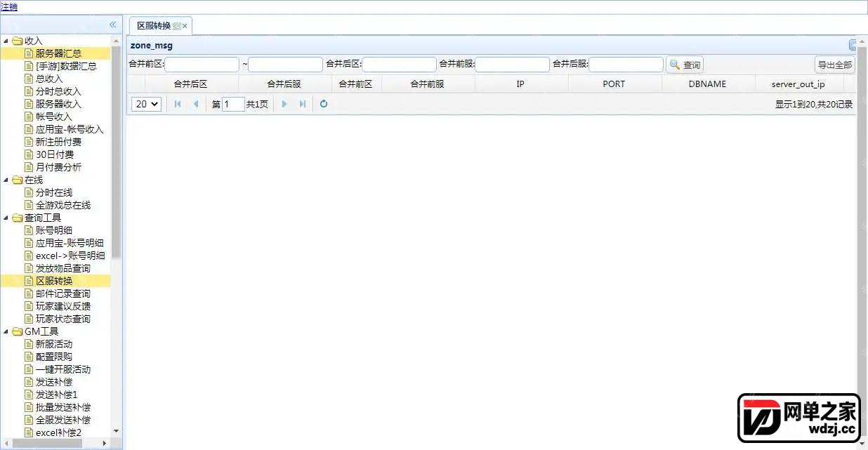The width and height of the screenshot is (868, 450).
Task: Click the page icon beside 邮件记录查询
Action: point(29,293)
